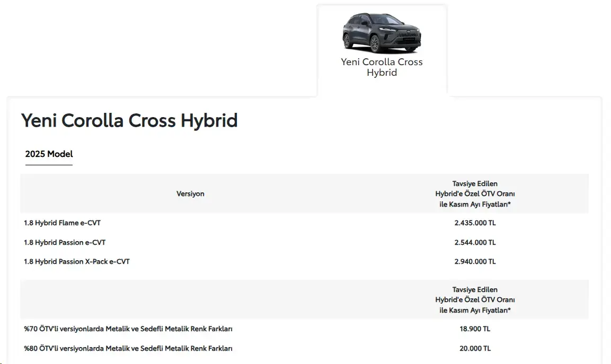Select 1.8 Hybrid Flame e-CVT row
This screenshot has height=364, width=611.
(x=304, y=223)
